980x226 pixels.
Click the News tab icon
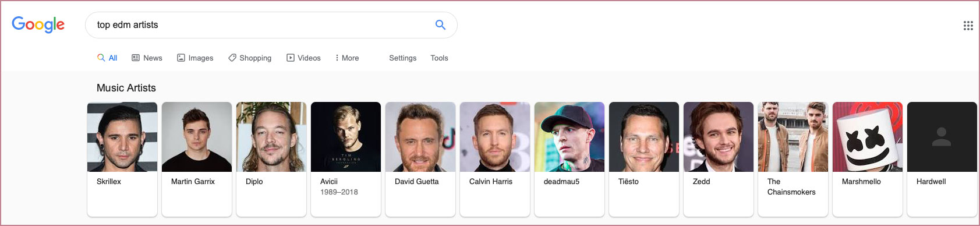click(x=136, y=58)
